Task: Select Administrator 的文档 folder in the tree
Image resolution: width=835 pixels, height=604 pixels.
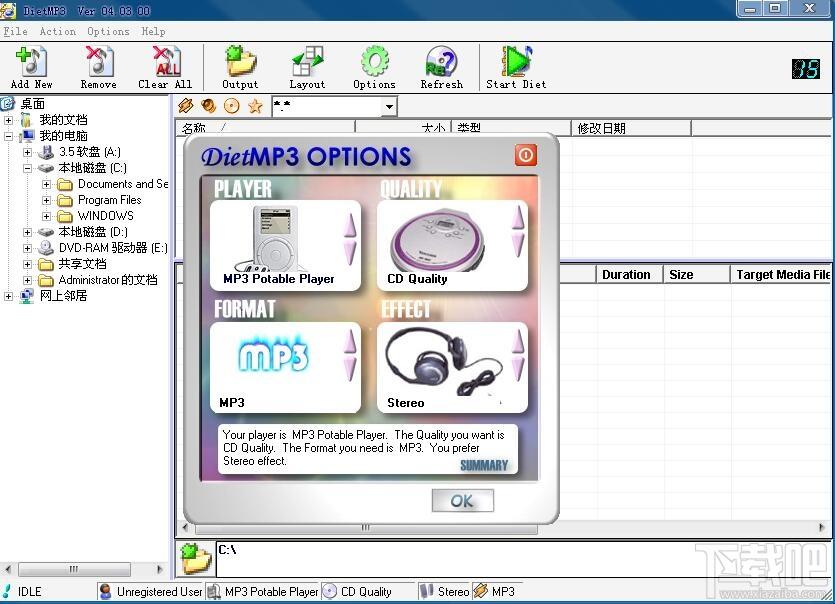Action: pos(108,280)
